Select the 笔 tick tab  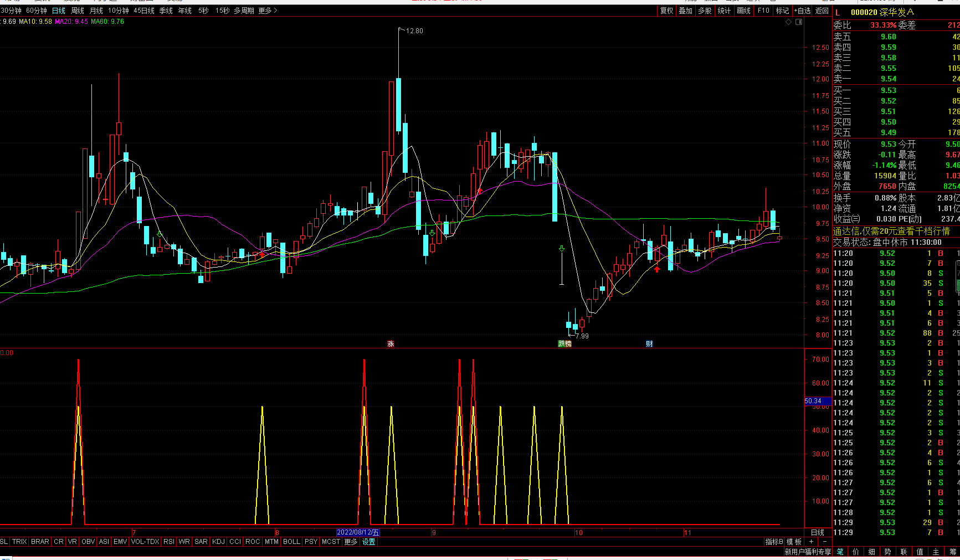coord(840,552)
